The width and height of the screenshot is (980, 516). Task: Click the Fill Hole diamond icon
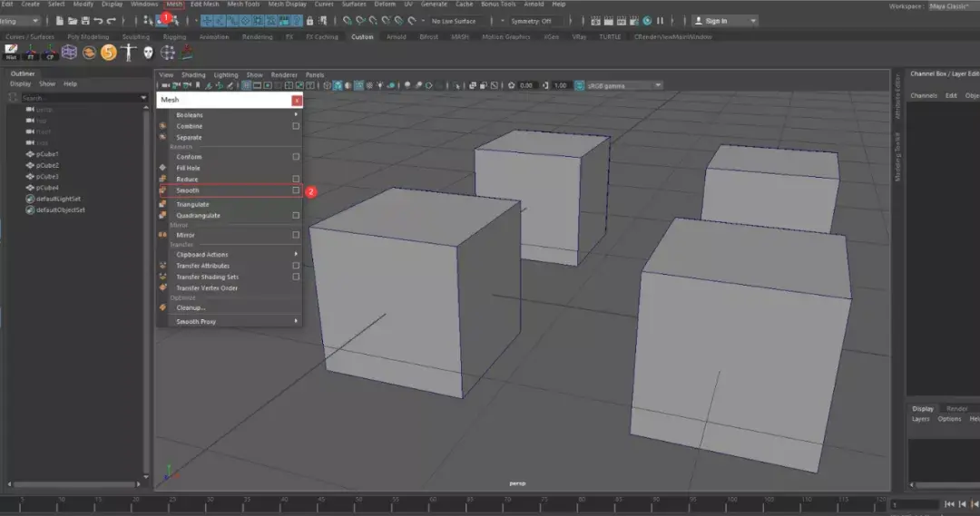162,168
